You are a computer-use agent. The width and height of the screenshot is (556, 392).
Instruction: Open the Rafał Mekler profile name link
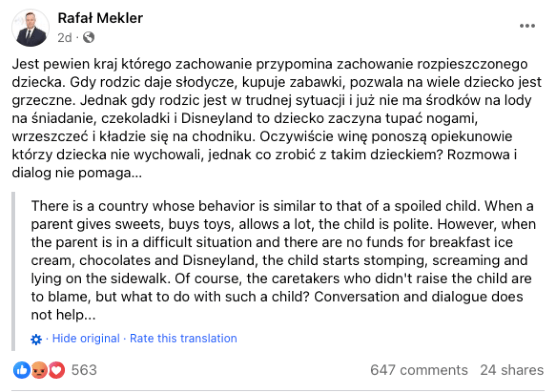[x=100, y=18]
